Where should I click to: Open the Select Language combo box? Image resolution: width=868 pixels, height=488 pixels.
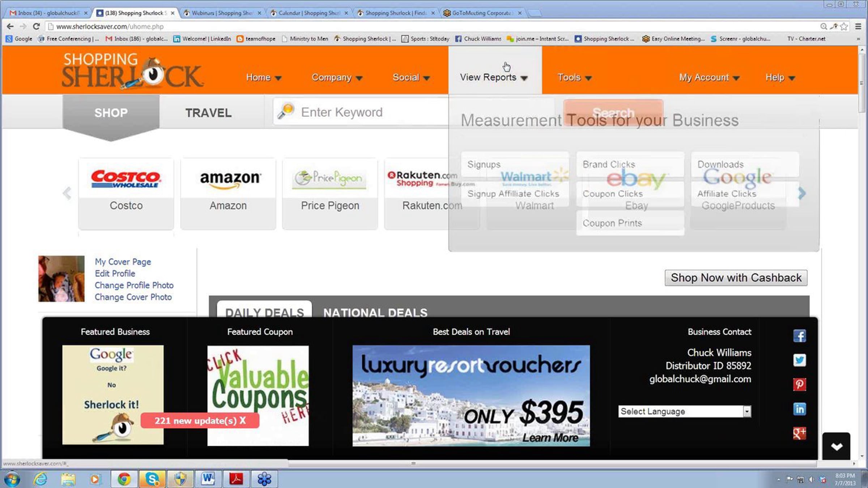click(x=684, y=411)
